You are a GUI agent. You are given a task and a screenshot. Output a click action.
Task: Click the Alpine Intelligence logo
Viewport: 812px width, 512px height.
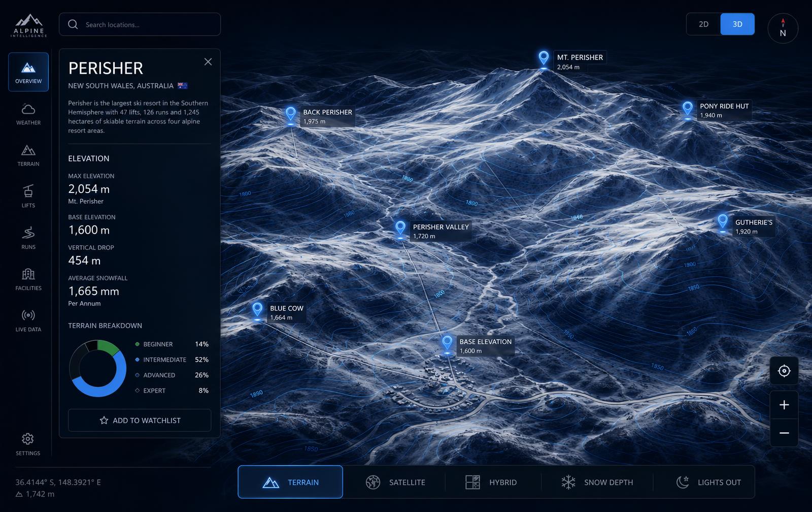coord(29,25)
